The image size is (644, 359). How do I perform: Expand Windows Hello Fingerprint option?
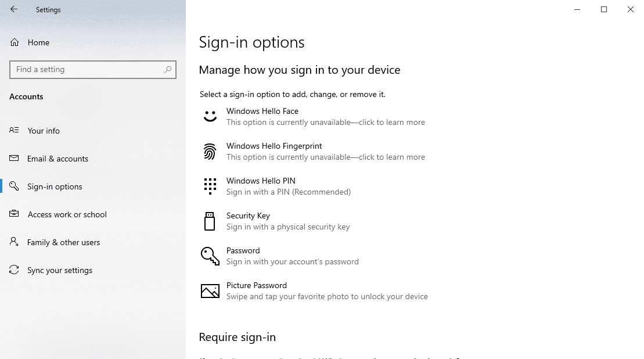314,152
